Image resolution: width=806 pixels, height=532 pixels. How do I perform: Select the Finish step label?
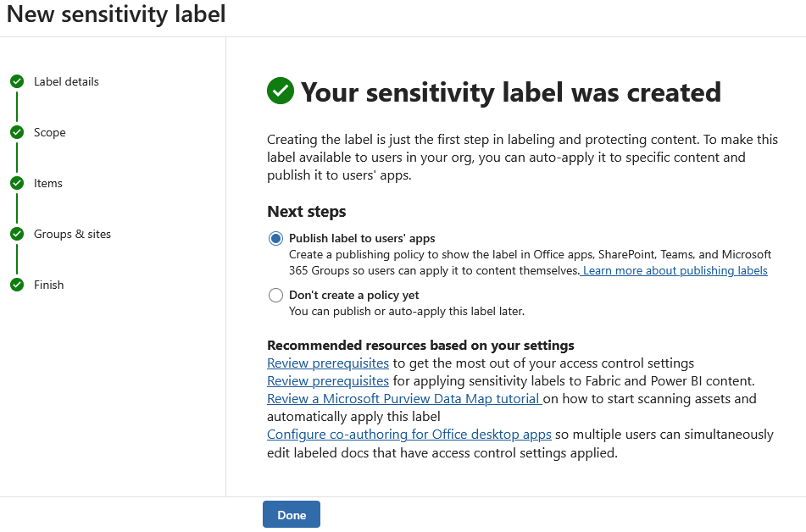[49, 285]
